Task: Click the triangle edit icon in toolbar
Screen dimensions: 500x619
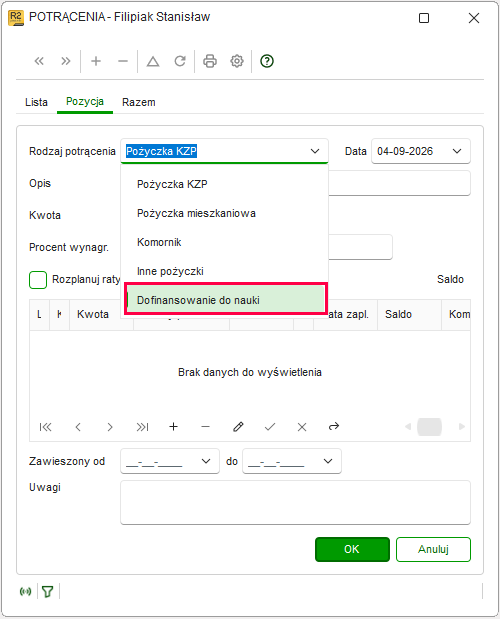Action: point(153,61)
